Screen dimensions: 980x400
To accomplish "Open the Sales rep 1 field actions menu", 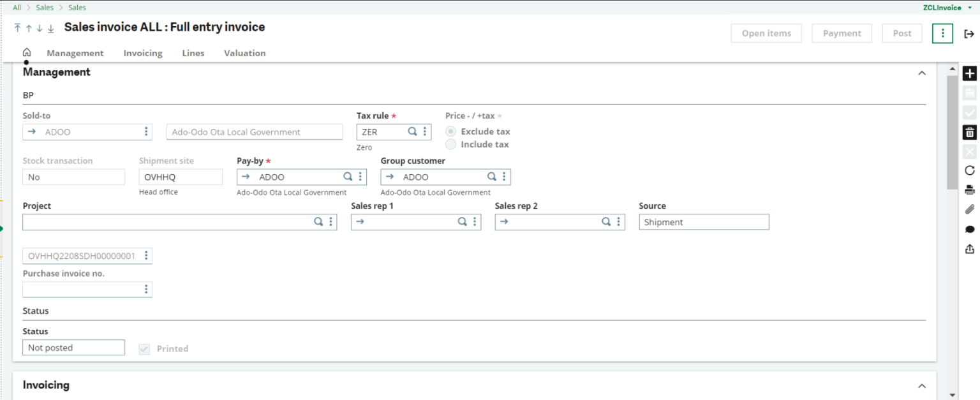I will pyautogui.click(x=475, y=222).
